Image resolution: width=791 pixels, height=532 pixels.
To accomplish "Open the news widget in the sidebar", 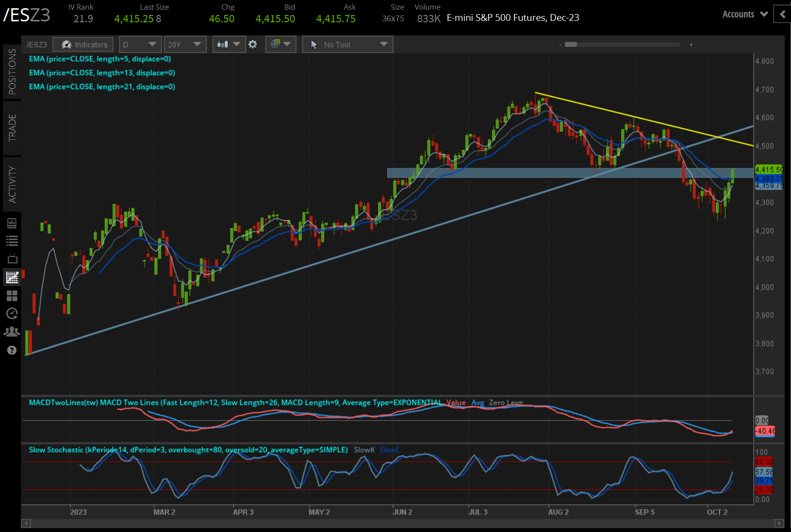I will (12, 223).
